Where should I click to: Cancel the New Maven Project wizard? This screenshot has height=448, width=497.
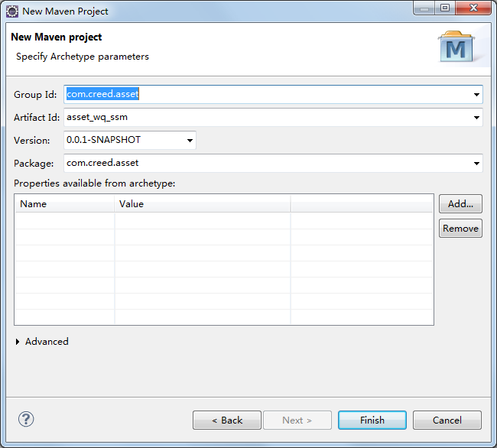(x=447, y=420)
